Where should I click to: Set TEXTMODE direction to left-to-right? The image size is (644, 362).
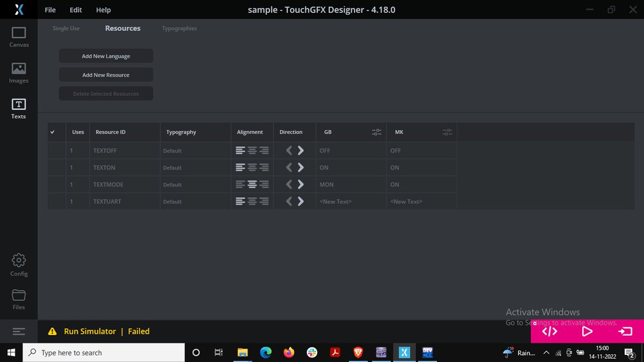point(300,185)
